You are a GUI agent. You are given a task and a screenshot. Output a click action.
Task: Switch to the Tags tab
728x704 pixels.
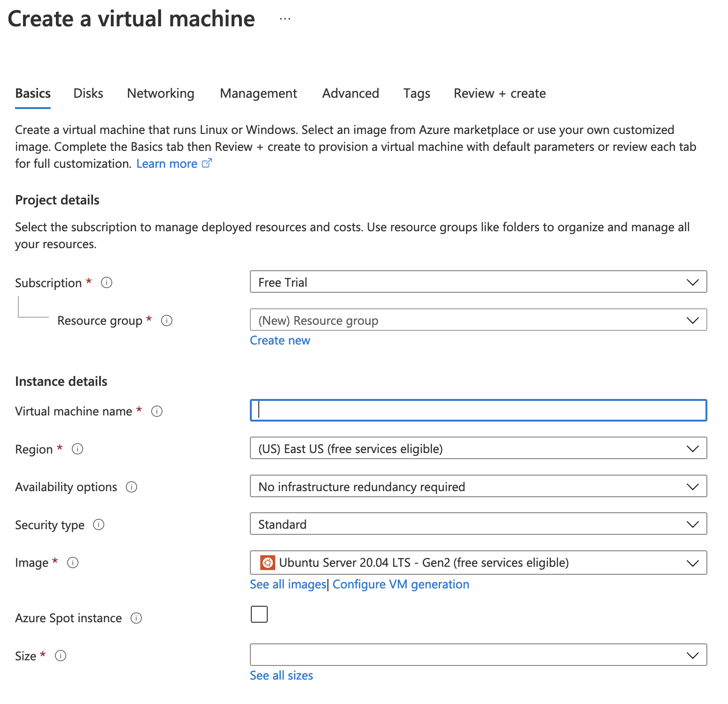pyautogui.click(x=417, y=94)
